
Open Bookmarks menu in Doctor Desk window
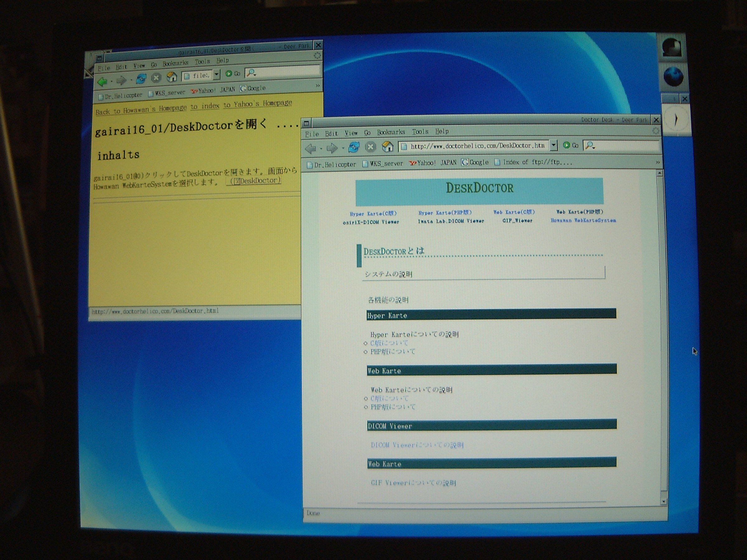391,132
